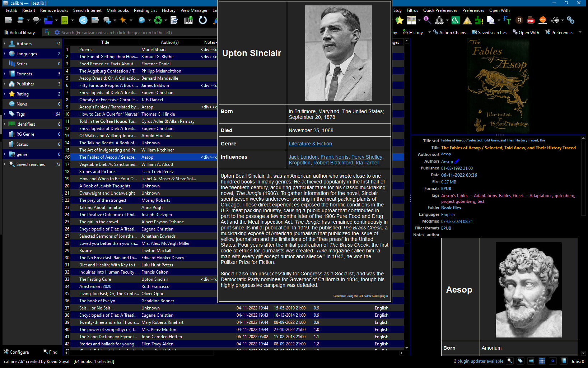Viewport: 588px width, 368px height.
Task: Click the Action Chains toolbar button
Action: coord(450,32)
